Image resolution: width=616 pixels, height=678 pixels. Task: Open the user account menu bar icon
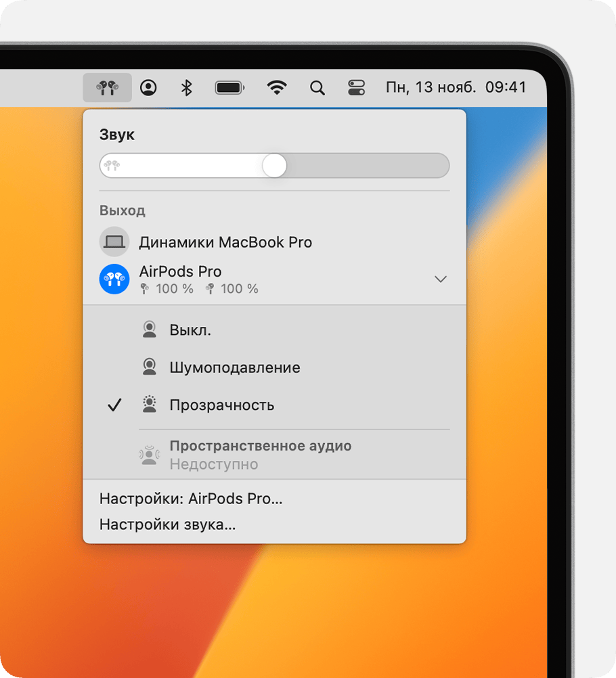(148, 87)
